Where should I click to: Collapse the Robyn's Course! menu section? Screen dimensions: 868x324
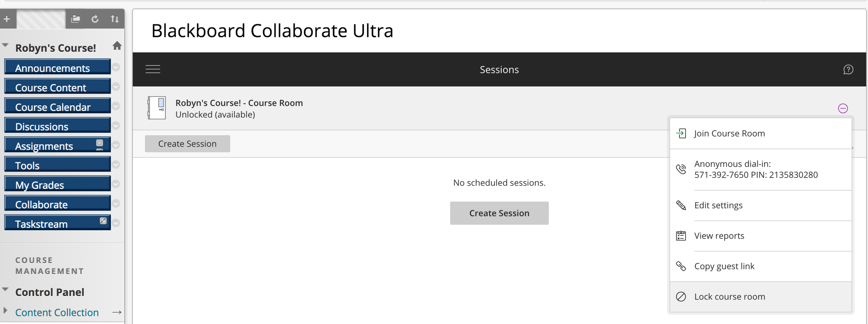tap(6, 45)
